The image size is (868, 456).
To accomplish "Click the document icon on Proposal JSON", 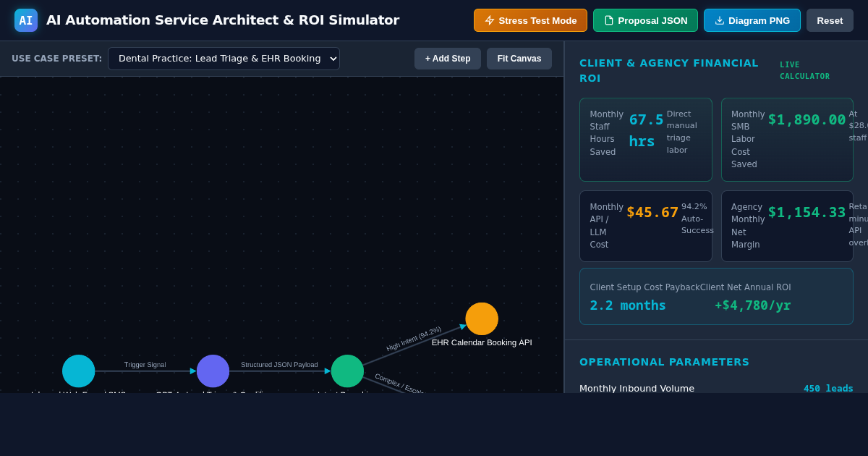I will click(x=609, y=20).
